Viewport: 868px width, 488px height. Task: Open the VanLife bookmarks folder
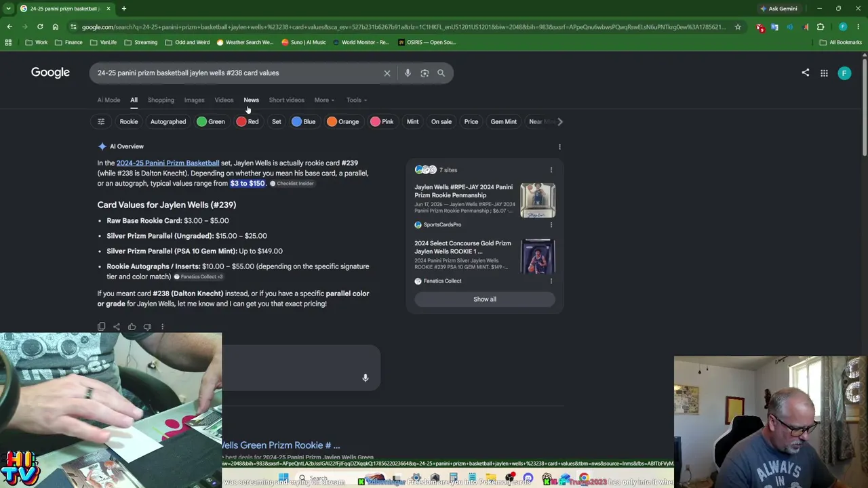click(x=103, y=42)
